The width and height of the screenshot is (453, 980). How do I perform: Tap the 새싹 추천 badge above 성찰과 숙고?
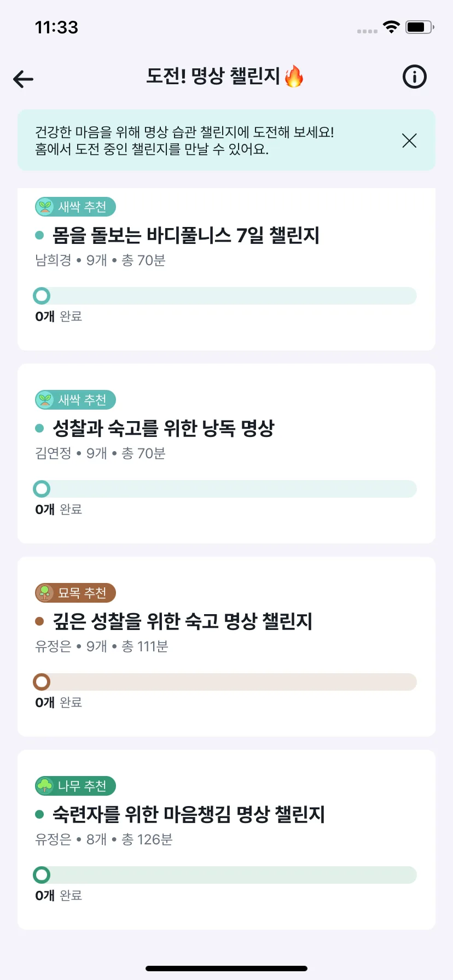pyautogui.click(x=75, y=400)
